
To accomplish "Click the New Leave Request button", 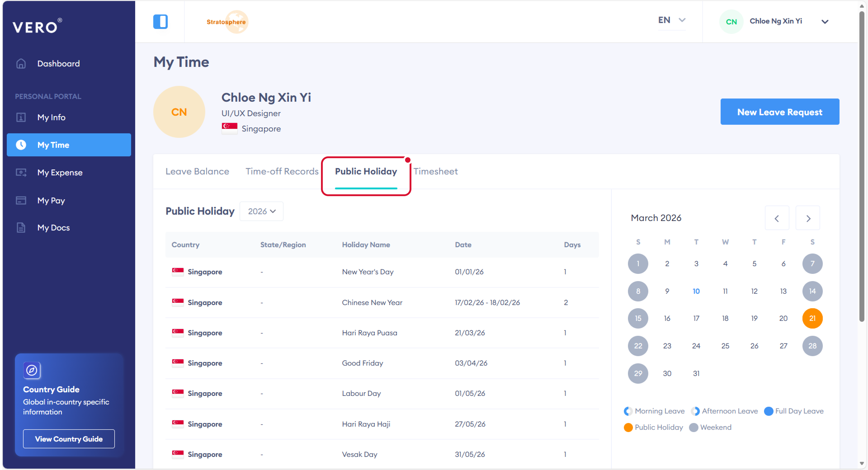I will pyautogui.click(x=779, y=112).
